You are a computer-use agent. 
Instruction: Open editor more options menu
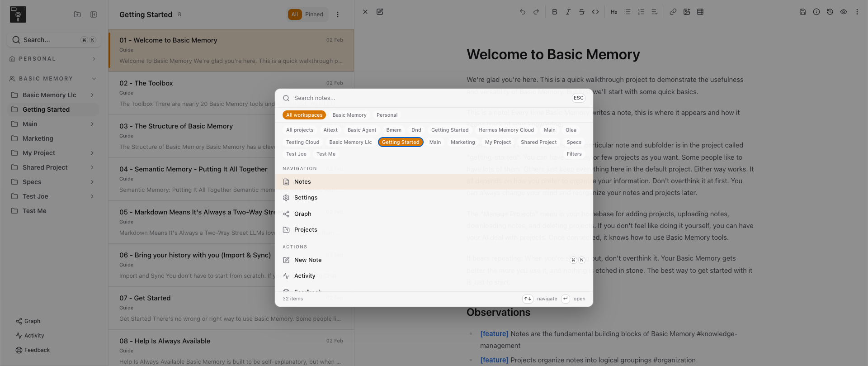click(x=857, y=12)
